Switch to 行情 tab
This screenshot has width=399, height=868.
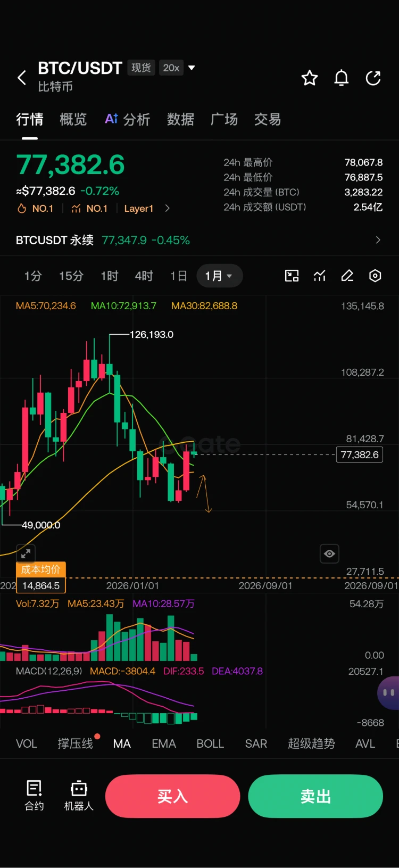click(x=30, y=119)
